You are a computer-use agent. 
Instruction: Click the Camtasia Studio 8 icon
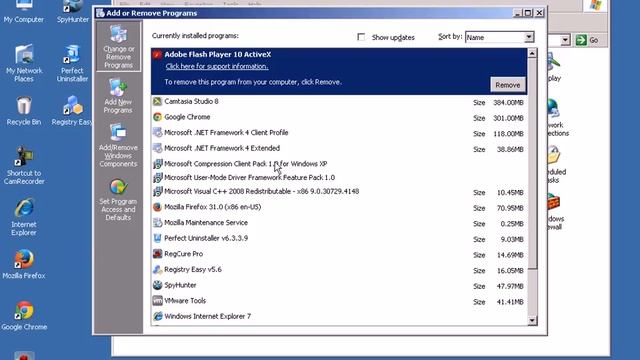(x=158, y=101)
